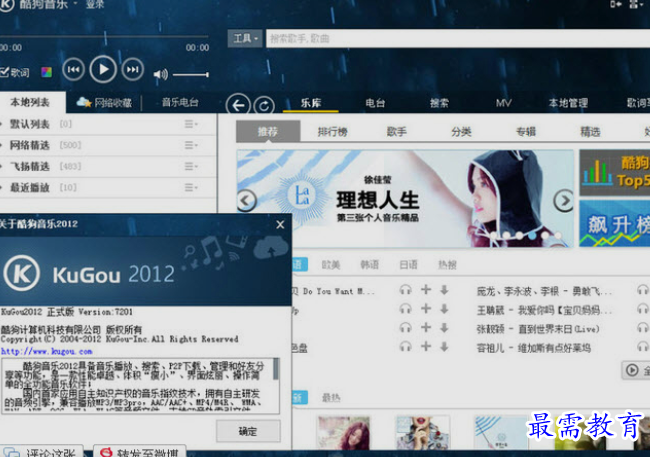
Task: Open the 网络收藏 tab
Action: [105, 102]
